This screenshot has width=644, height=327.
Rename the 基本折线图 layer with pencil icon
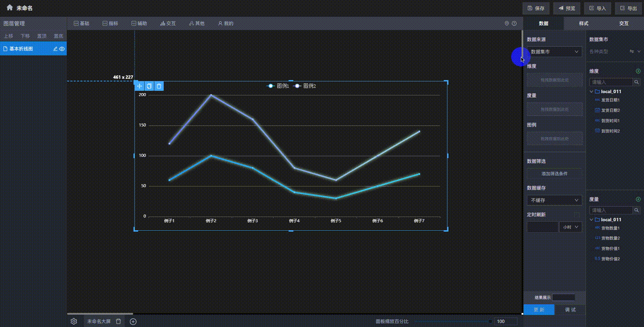click(55, 49)
